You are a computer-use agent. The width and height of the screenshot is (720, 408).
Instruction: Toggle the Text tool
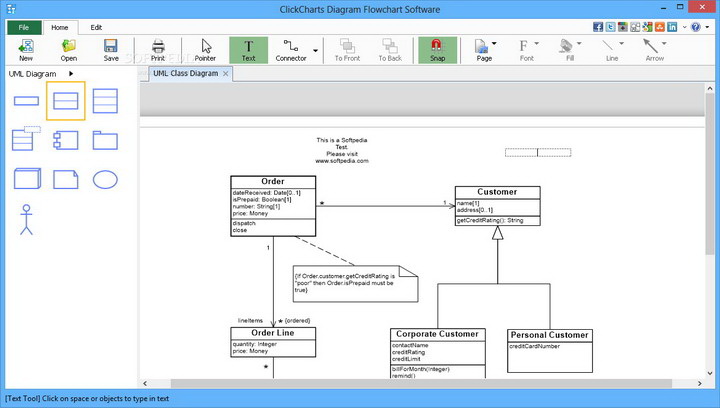click(x=248, y=50)
